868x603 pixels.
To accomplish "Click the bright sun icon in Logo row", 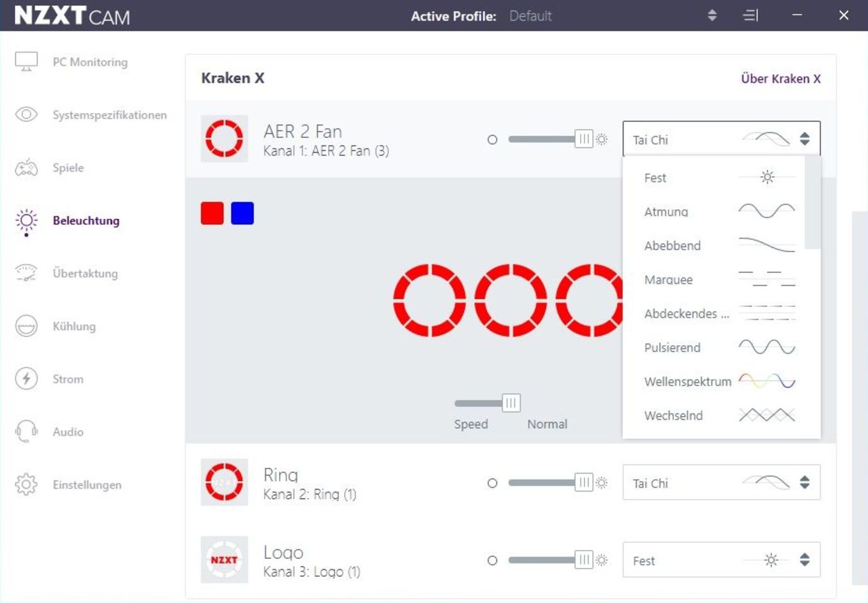I will click(x=602, y=560).
